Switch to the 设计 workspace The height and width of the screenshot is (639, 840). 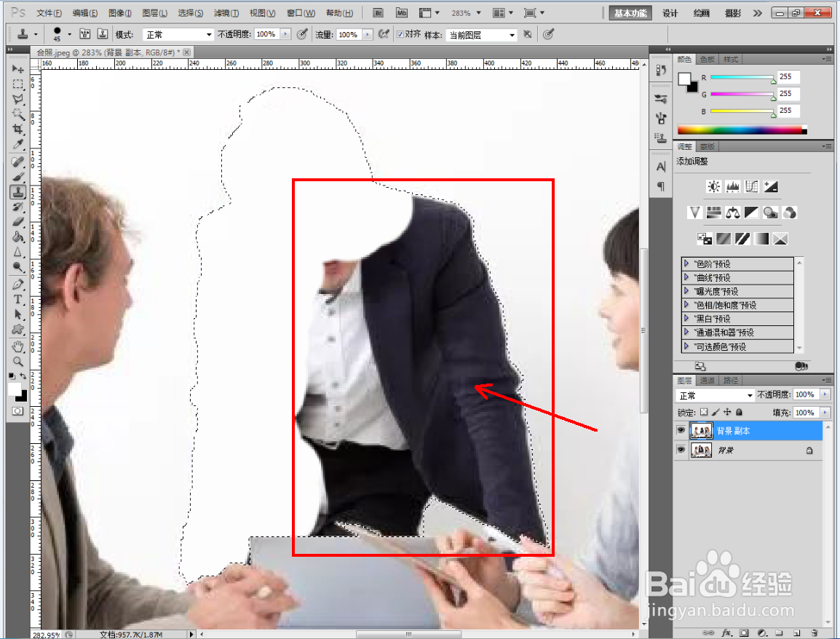click(x=670, y=13)
